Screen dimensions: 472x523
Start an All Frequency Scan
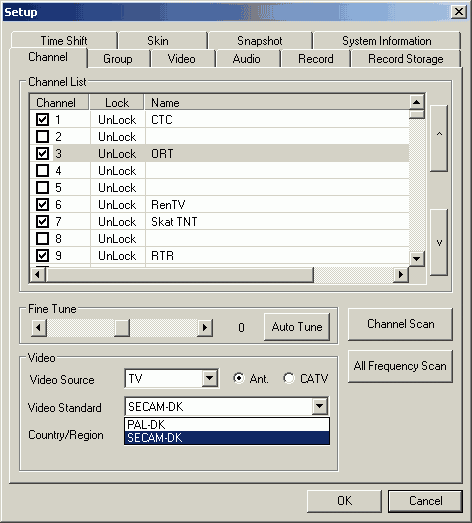point(400,366)
